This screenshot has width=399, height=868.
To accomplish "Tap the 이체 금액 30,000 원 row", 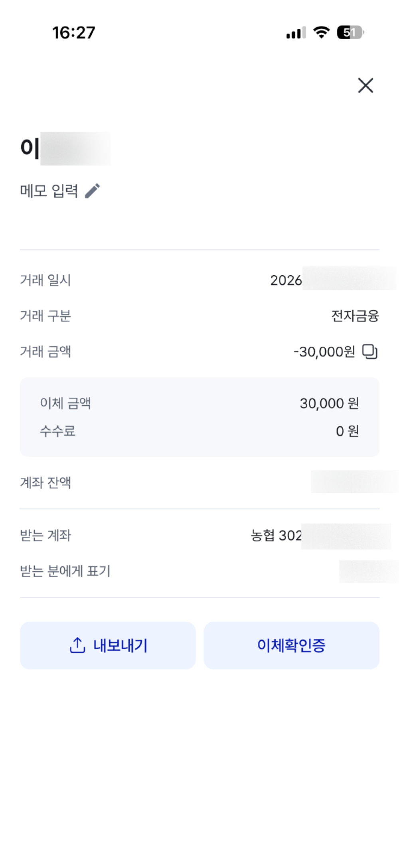I will [199, 403].
